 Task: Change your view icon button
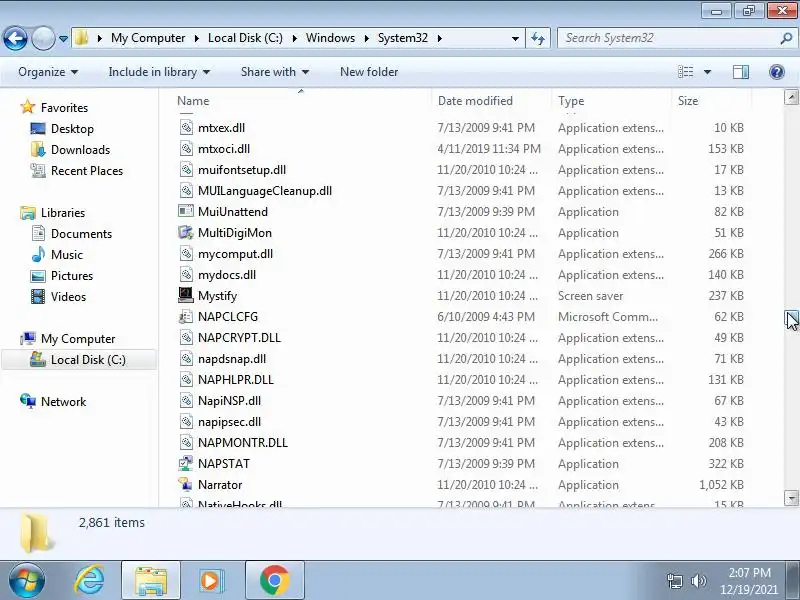(x=685, y=72)
